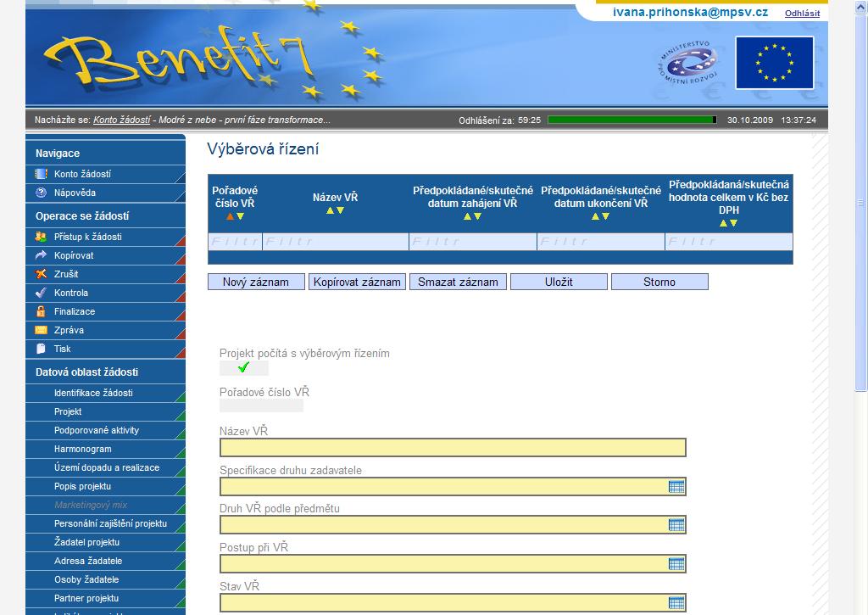Click the Konto žádostí sidebar icon

point(41,174)
